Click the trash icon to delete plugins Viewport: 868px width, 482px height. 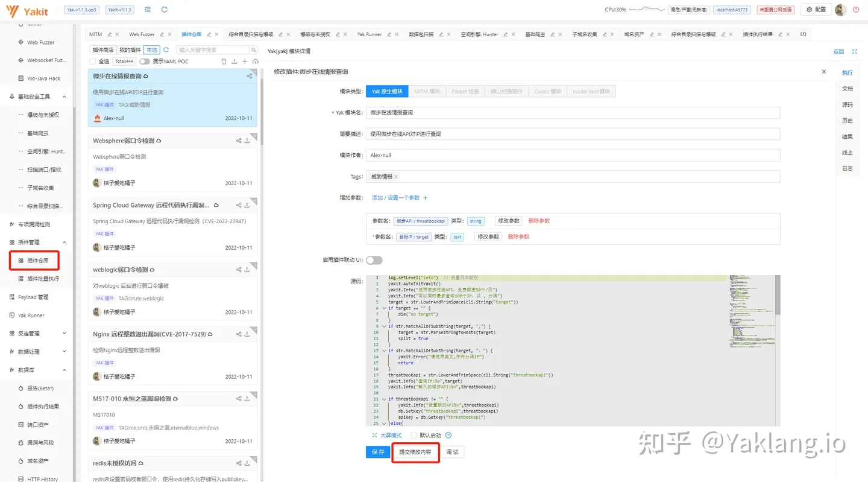(224, 62)
